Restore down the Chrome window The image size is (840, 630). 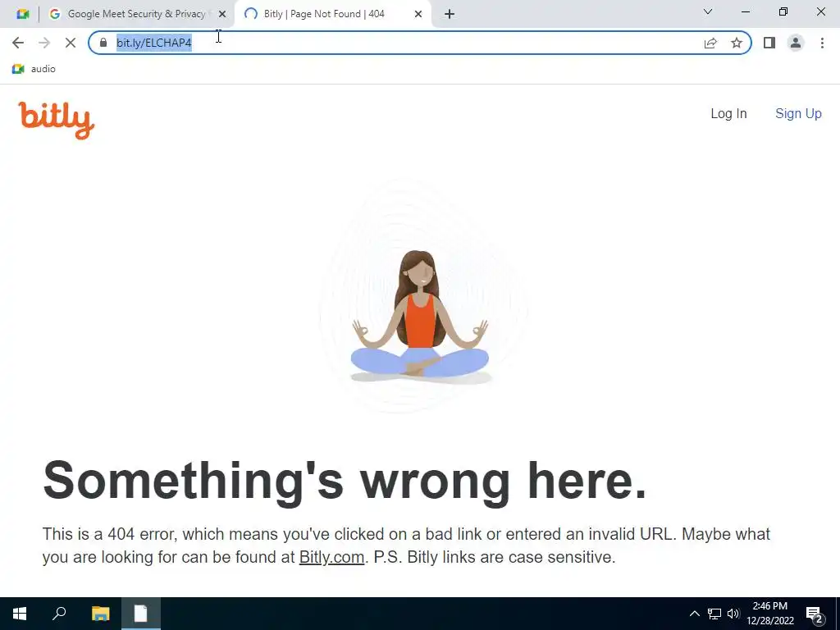pyautogui.click(x=783, y=11)
